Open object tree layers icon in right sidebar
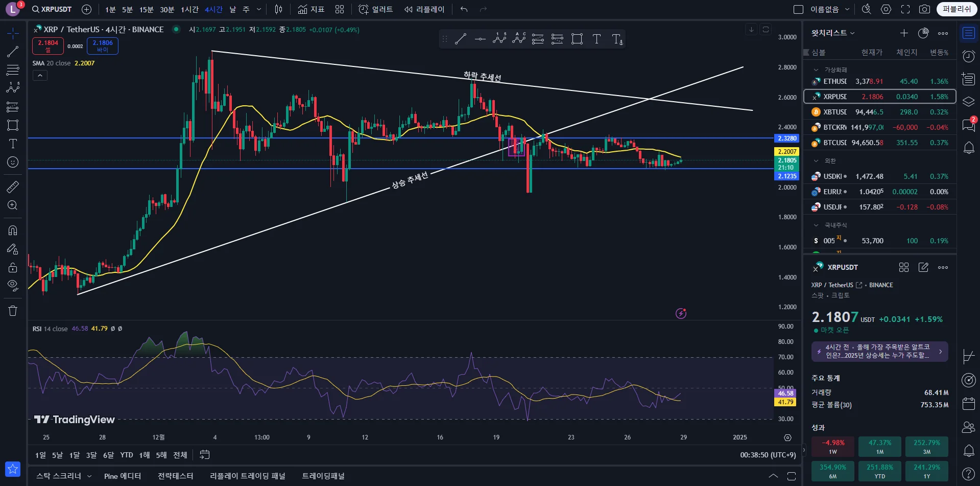The height and width of the screenshot is (486, 980). point(969,102)
